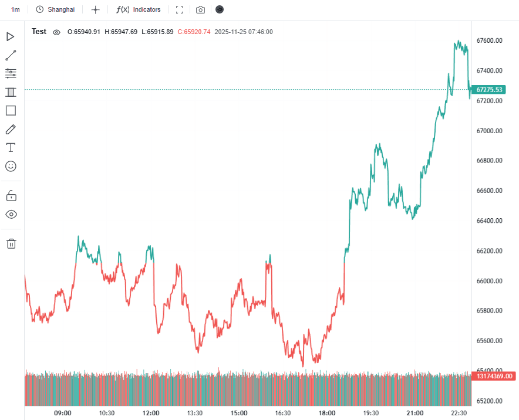Open the Shanghai timezone selector
Viewport: 519px width, 420px height.
pyautogui.click(x=55, y=10)
